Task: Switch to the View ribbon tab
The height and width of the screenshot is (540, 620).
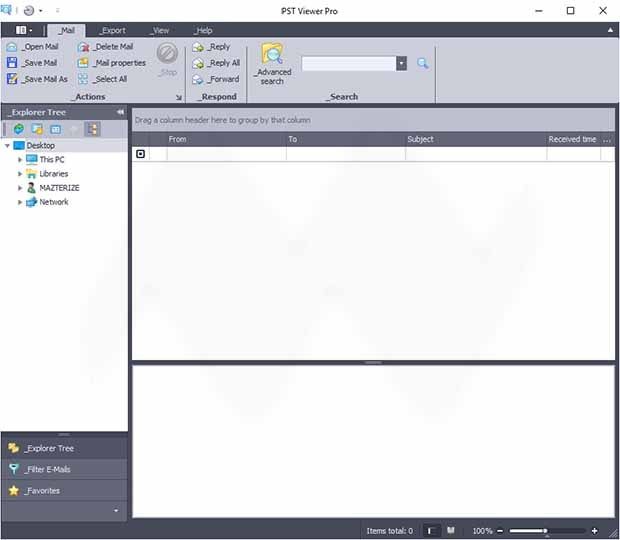Action: coord(159,30)
